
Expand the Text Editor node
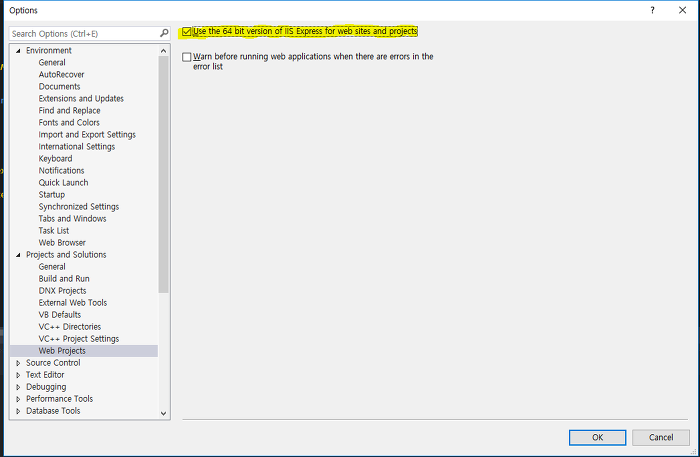[18, 375]
